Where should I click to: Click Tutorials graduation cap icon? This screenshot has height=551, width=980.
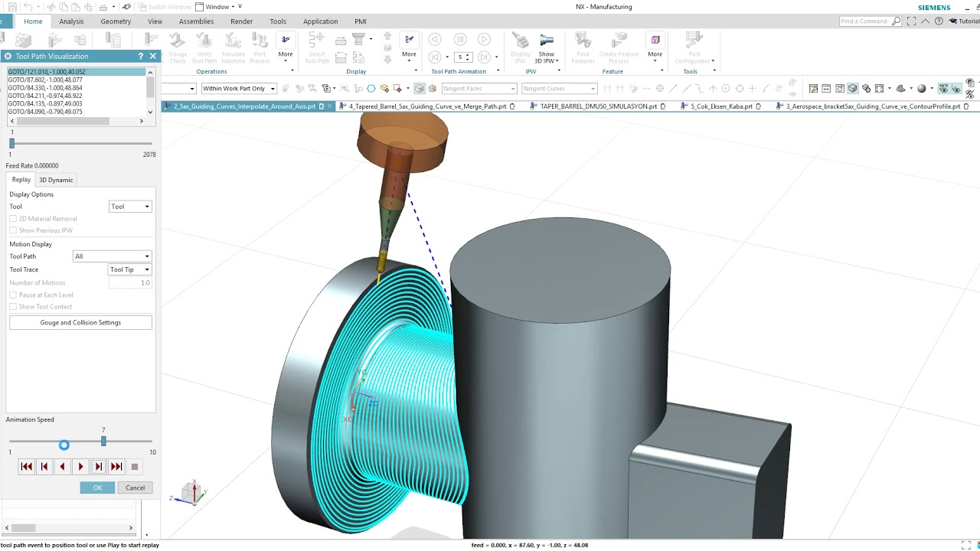click(953, 21)
